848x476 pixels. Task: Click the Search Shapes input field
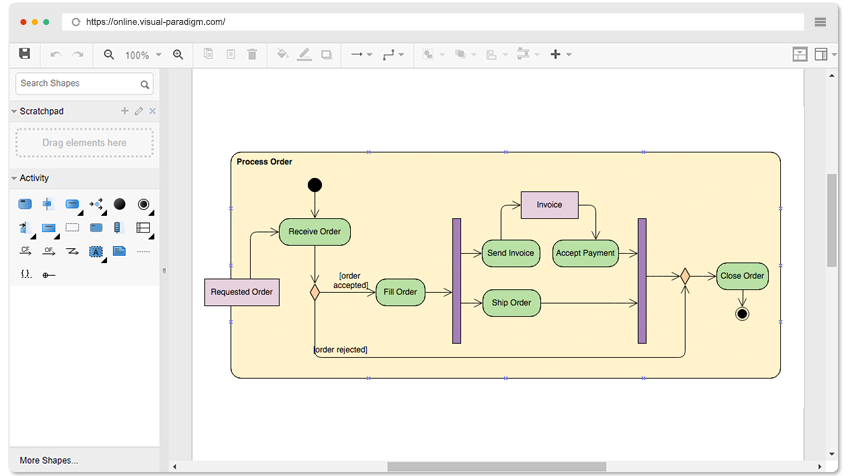pyautogui.click(x=84, y=83)
